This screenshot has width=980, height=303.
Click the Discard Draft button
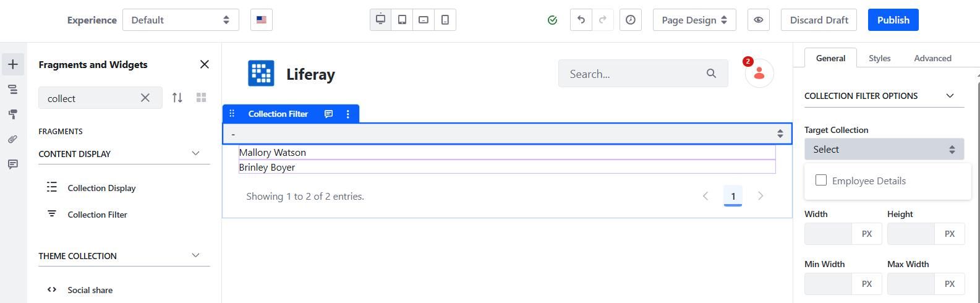pyautogui.click(x=819, y=20)
